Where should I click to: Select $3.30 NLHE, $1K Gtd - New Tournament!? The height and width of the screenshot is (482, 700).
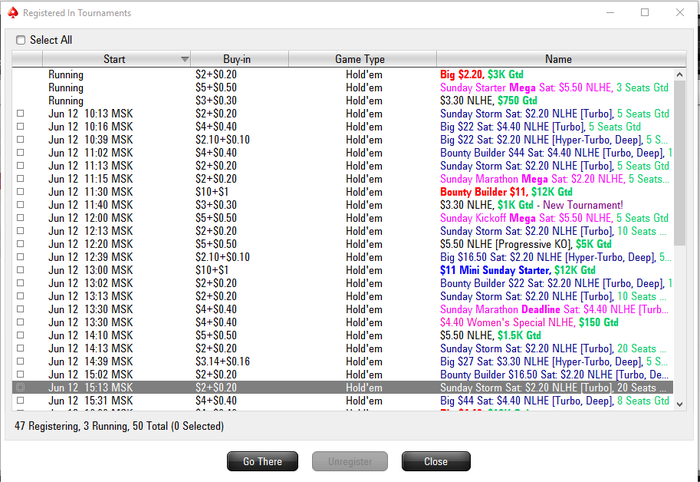(x=531, y=205)
